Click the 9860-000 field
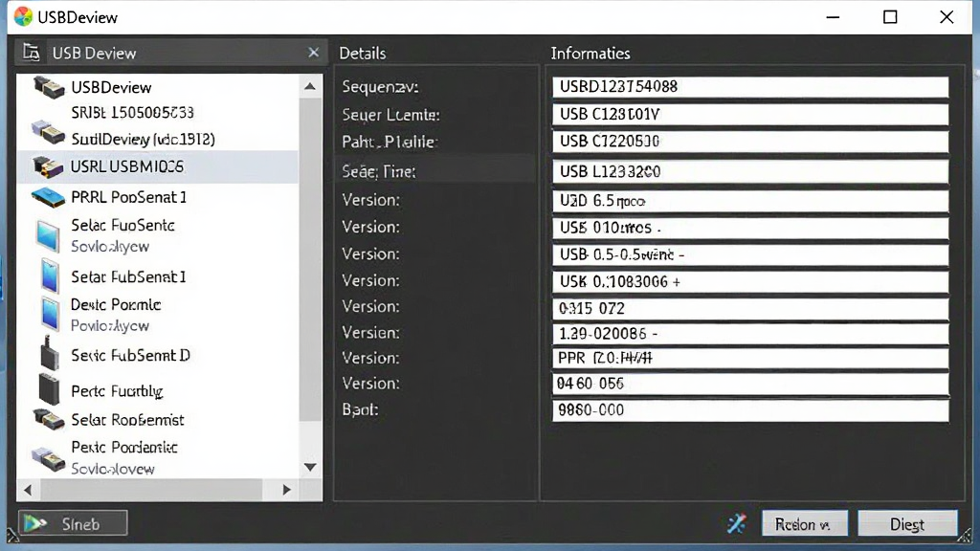This screenshot has width=980, height=551. point(750,410)
